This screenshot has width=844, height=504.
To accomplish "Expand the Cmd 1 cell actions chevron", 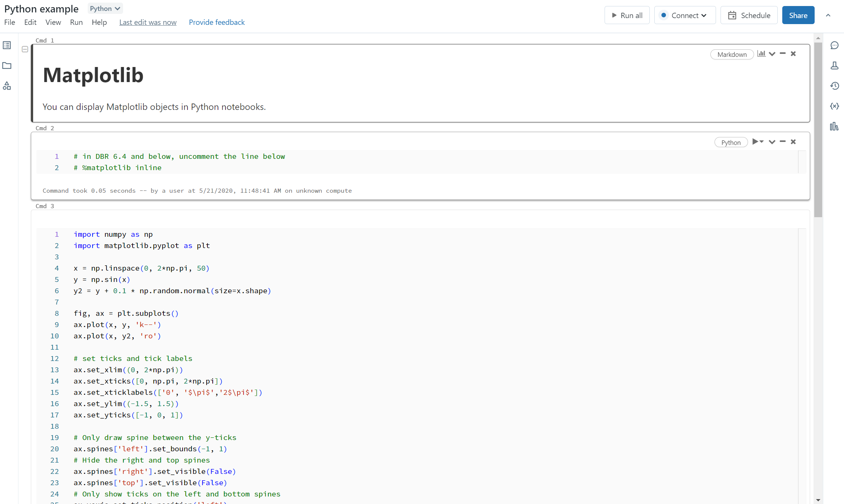I will 772,54.
